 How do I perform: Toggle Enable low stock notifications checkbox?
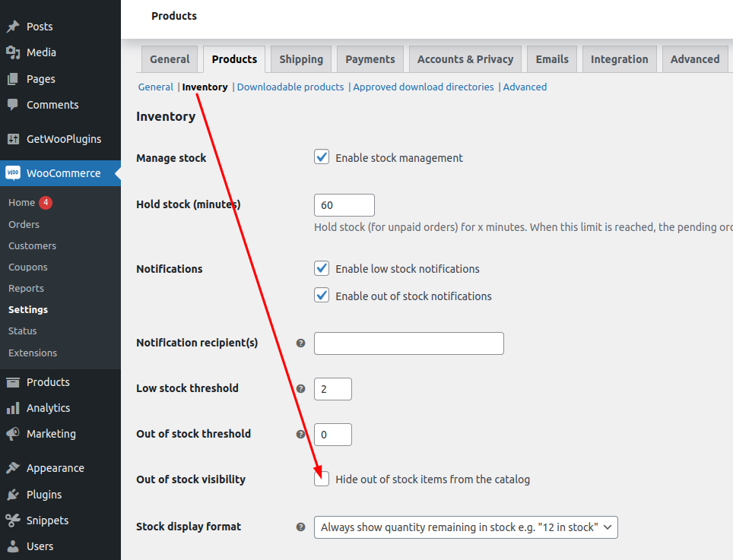coord(322,268)
